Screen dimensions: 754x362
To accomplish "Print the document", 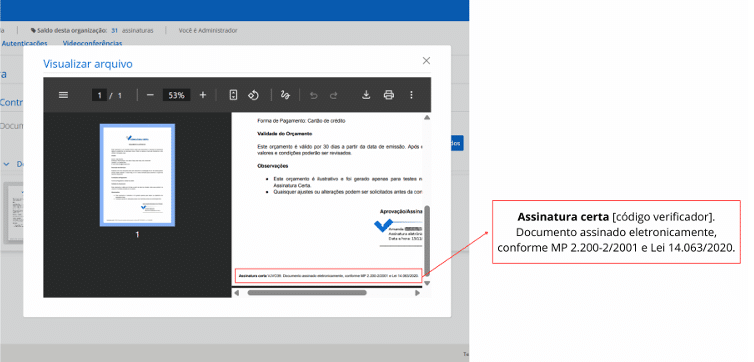I will (x=389, y=95).
